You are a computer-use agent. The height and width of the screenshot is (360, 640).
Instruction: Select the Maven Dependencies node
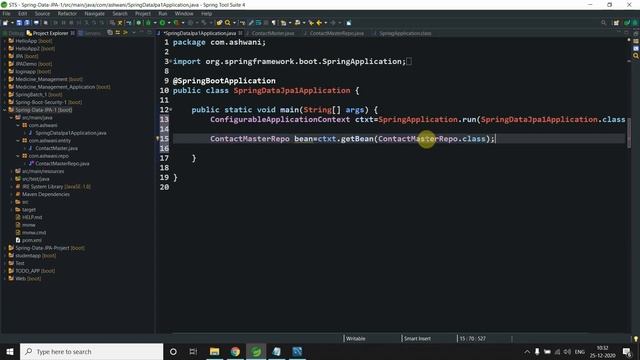point(45,194)
